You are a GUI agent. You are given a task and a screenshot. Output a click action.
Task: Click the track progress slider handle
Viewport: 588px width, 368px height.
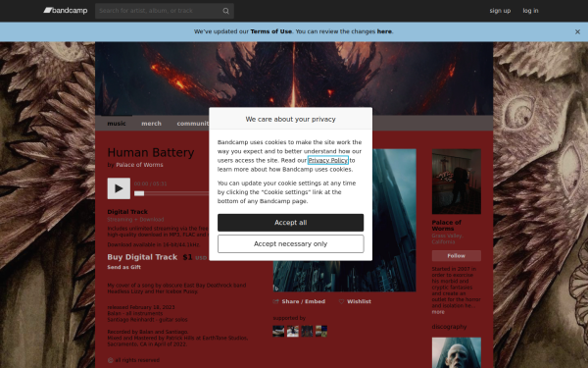pyautogui.click(x=139, y=193)
